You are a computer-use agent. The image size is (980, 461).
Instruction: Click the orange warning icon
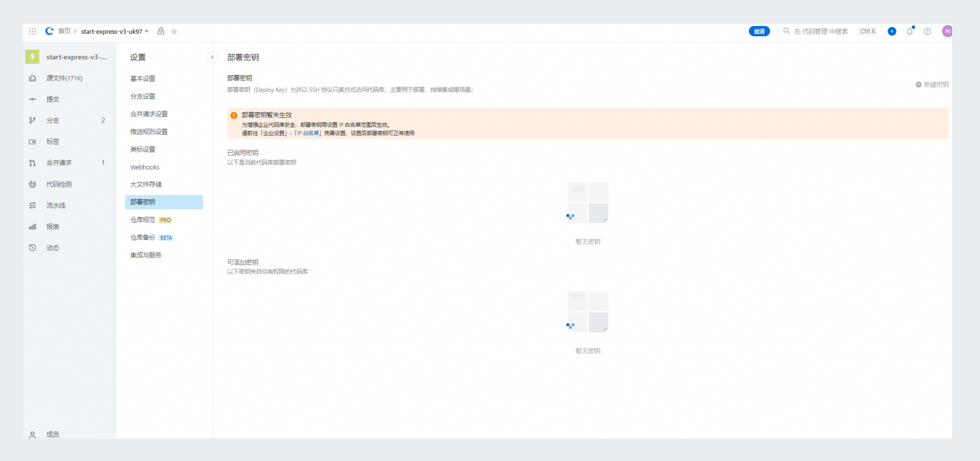coord(233,115)
